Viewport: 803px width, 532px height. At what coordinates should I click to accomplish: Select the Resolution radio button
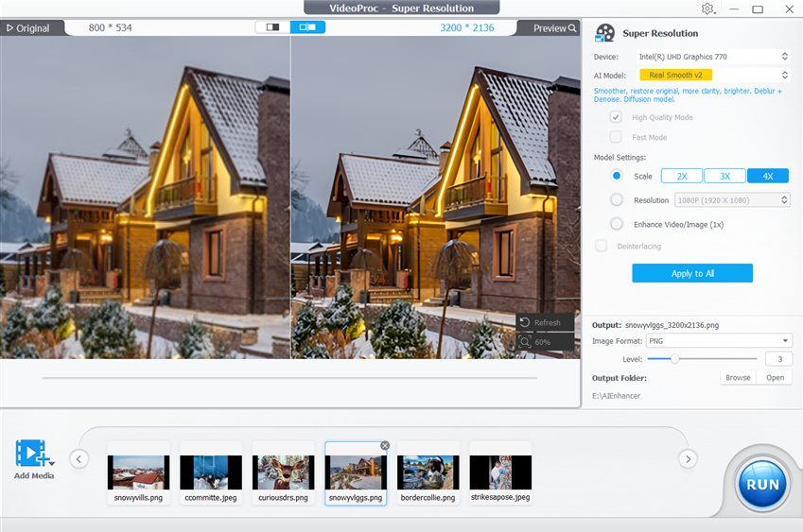click(x=617, y=200)
